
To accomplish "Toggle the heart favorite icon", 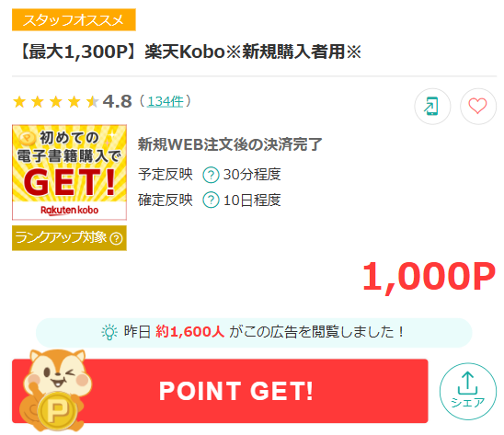I will click(x=478, y=106).
